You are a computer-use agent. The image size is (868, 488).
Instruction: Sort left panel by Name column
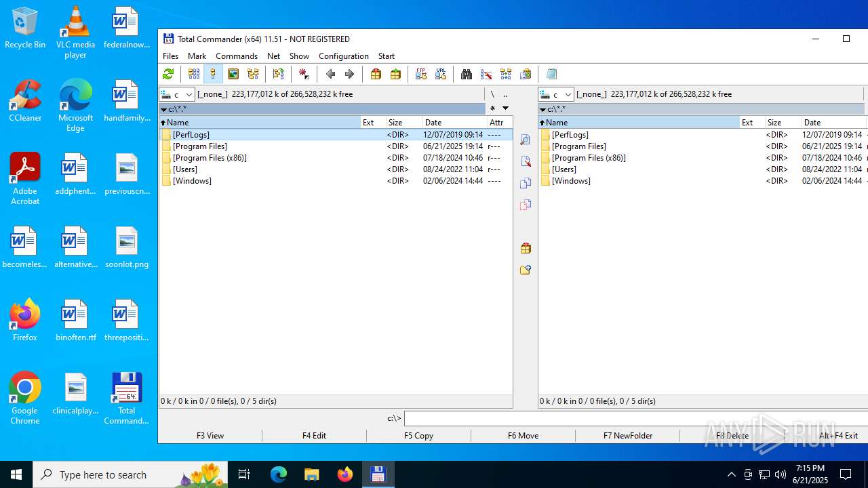click(260, 123)
